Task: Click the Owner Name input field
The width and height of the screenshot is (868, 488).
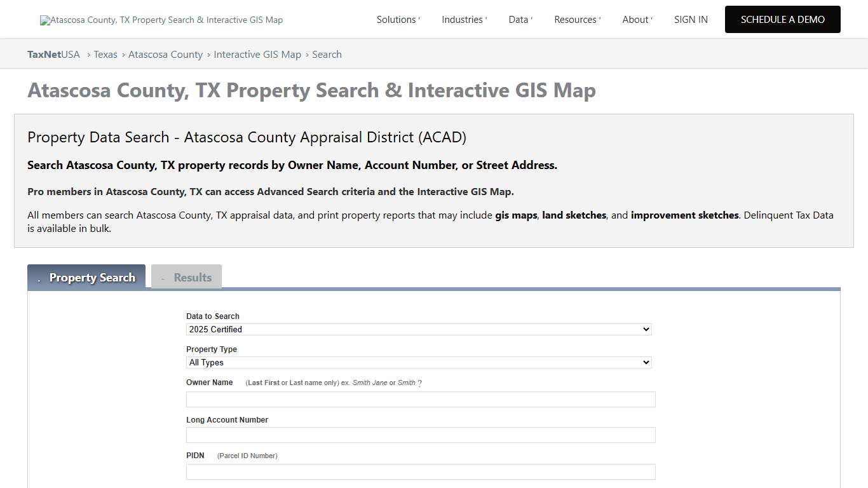Action: click(x=420, y=399)
